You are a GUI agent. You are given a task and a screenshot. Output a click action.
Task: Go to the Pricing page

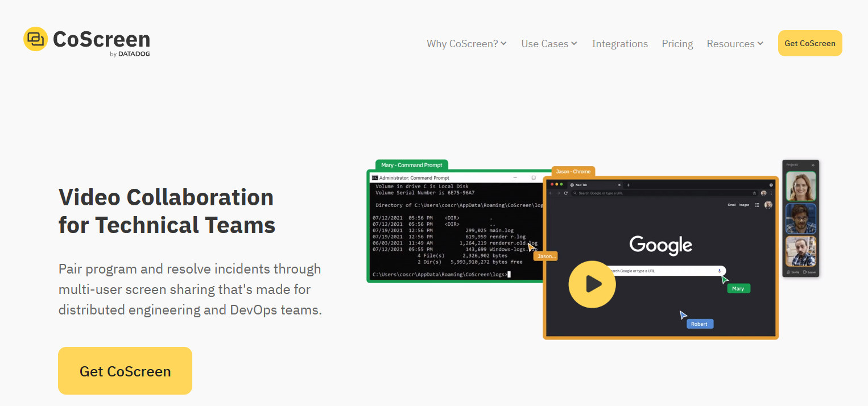(x=677, y=44)
